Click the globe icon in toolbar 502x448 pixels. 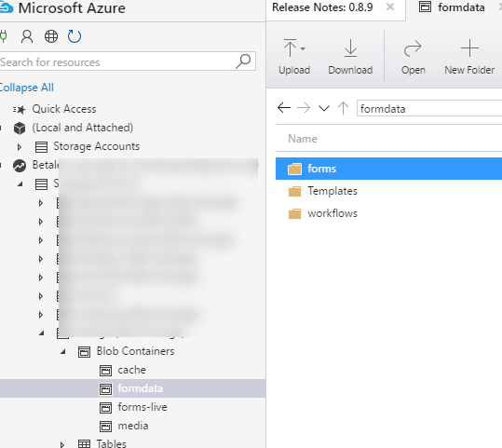pyautogui.click(x=51, y=36)
